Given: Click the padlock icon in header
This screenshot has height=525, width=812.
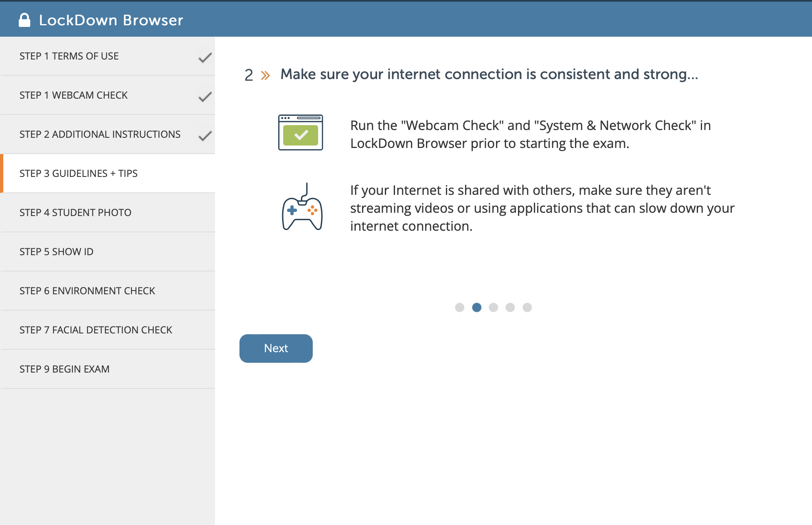Looking at the screenshot, I should pos(24,20).
